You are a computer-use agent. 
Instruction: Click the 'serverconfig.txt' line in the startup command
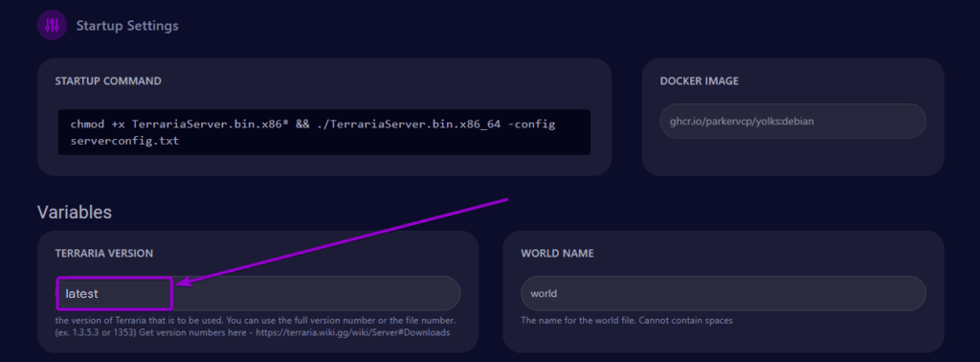(x=125, y=141)
